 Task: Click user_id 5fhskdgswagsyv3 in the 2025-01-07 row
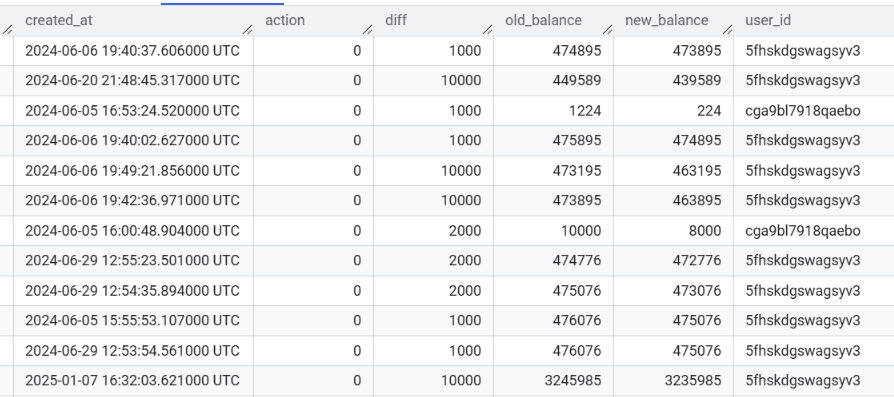coord(803,380)
